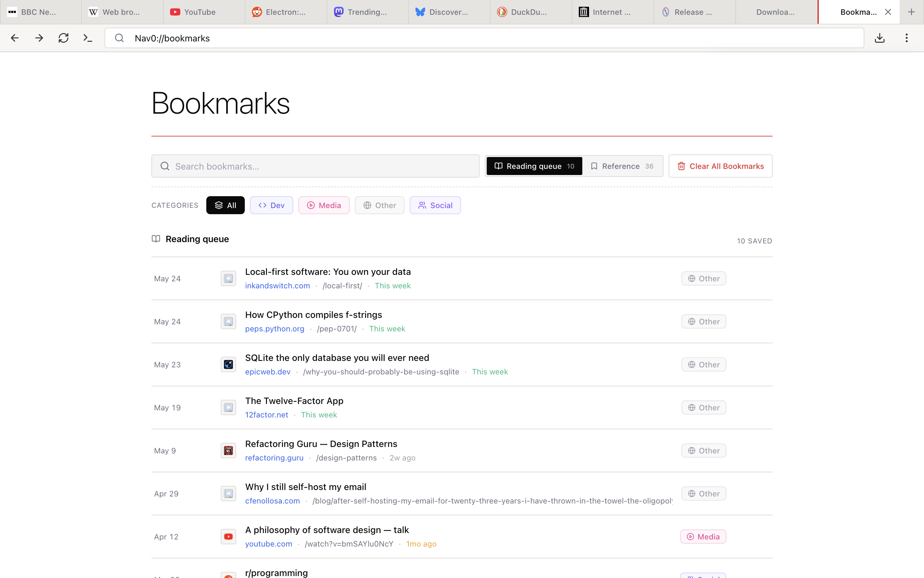Open The Twelve-Factor App bookmark
Image resolution: width=924 pixels, height=578 pixels.
click(x=294, y=401)
